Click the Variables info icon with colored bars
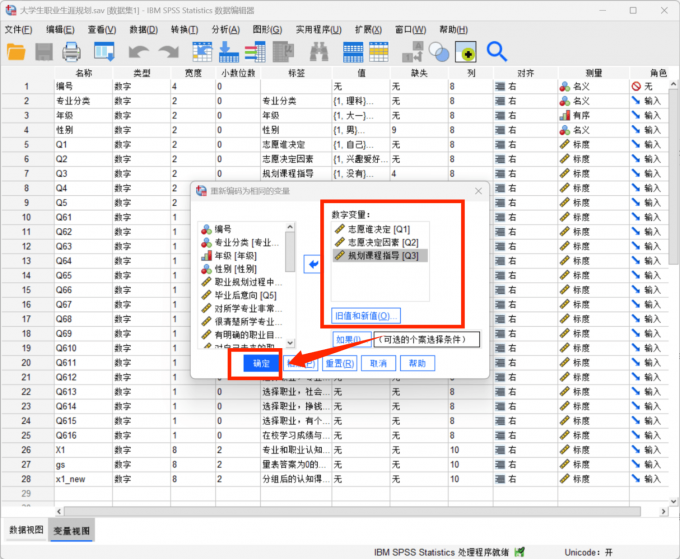Screen dimensions: 680x559 point(255,52)
